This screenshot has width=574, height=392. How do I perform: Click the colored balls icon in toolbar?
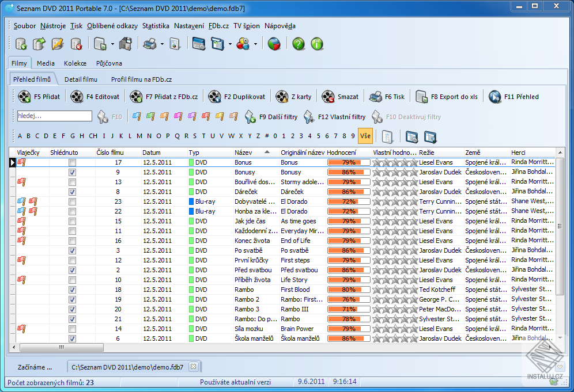pos(243,44)
